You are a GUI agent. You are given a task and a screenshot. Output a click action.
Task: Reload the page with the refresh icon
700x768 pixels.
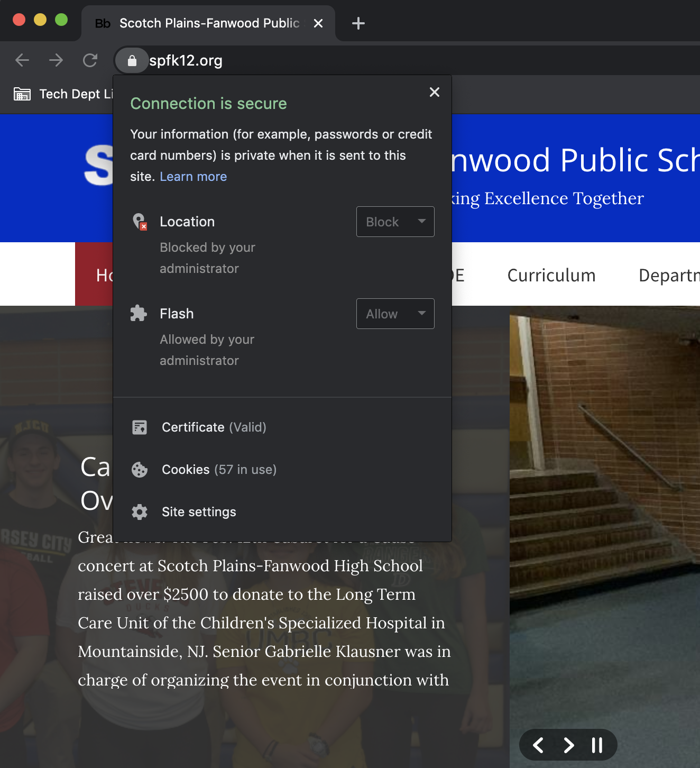click(x=90, y=60)
